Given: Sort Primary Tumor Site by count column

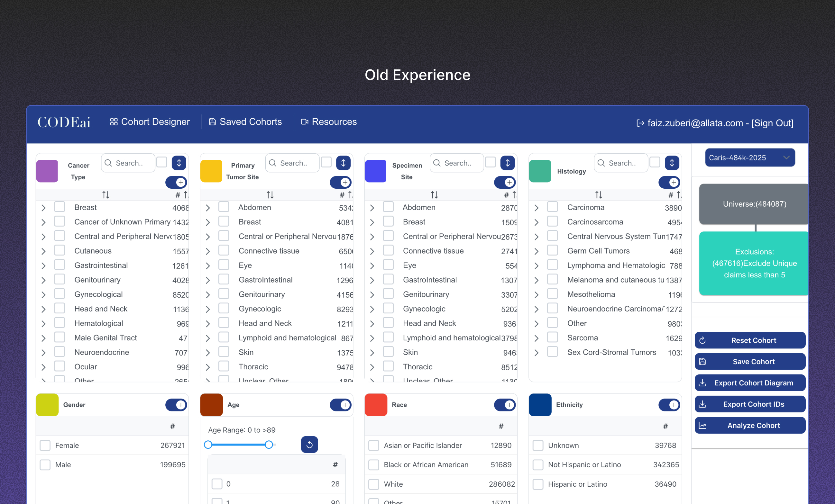Looking at the screenshot, I should coord(346,195).
